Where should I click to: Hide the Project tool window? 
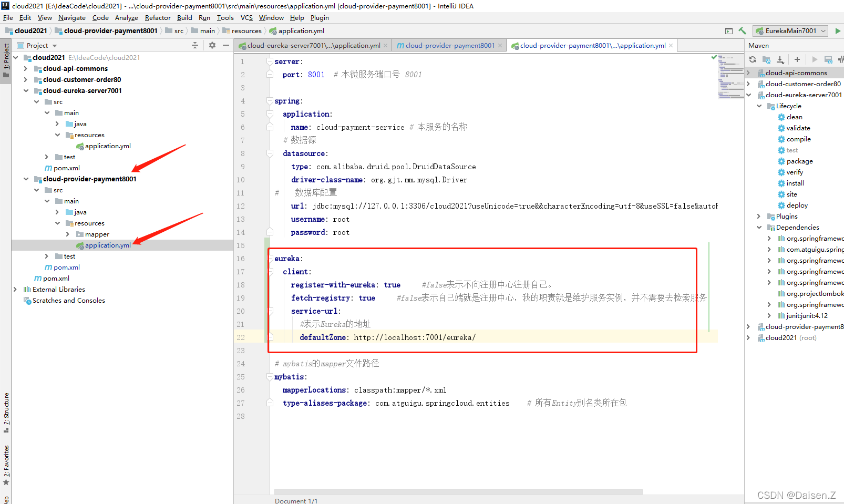226,45
